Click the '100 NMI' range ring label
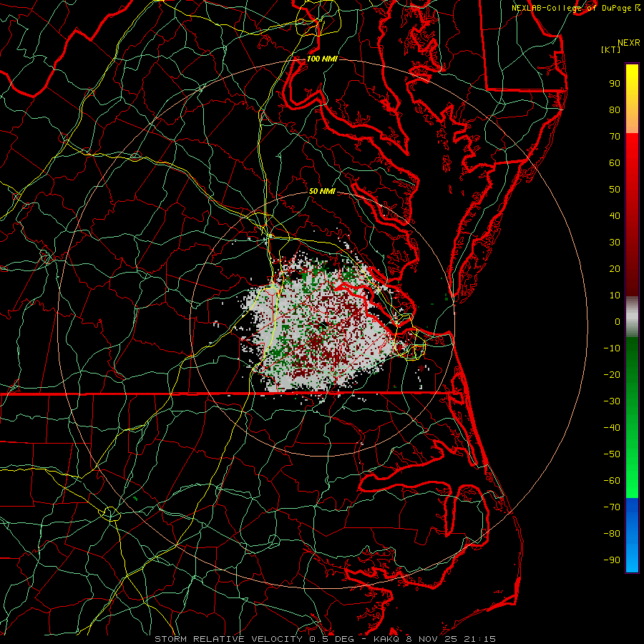The image size is (644, 644). coord(322,59)
